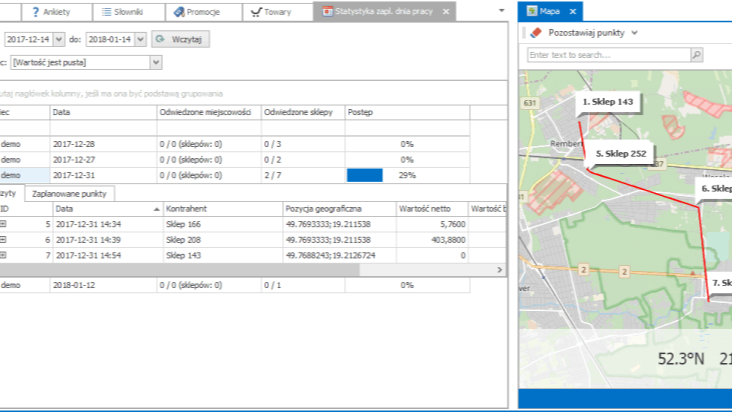Close the Statystyka zapl. dnia pracy tab

[448, 12]
